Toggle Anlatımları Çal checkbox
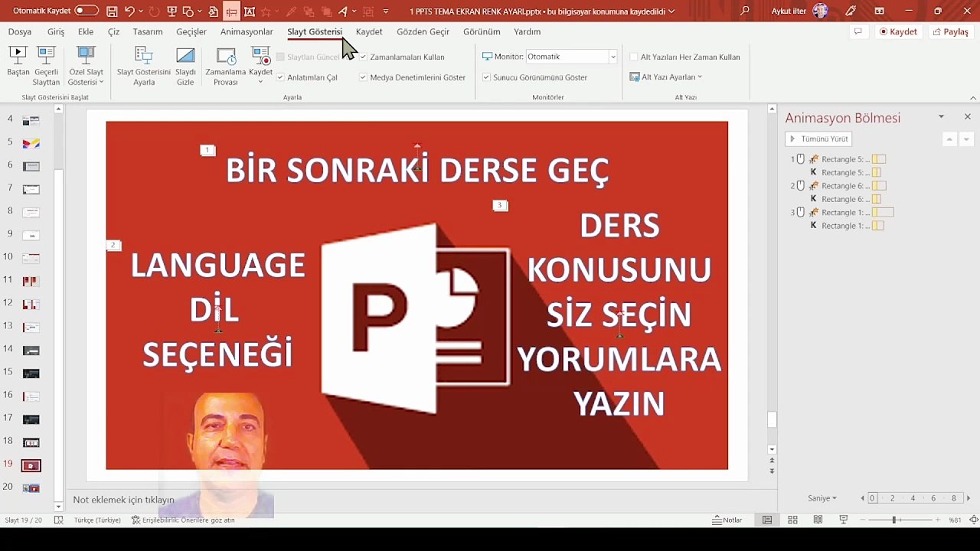Image resolution: width=980 pixels, height=551 pixels. [280, 77]
